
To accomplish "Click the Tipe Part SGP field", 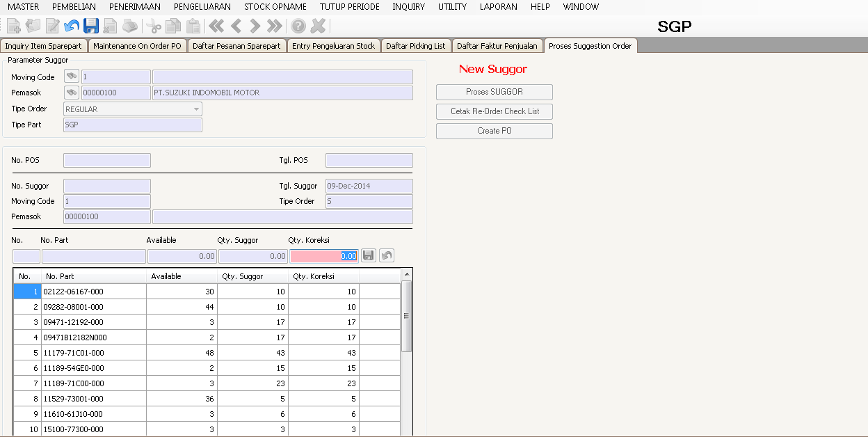I will pyautogui.click(x=133, y=125).
